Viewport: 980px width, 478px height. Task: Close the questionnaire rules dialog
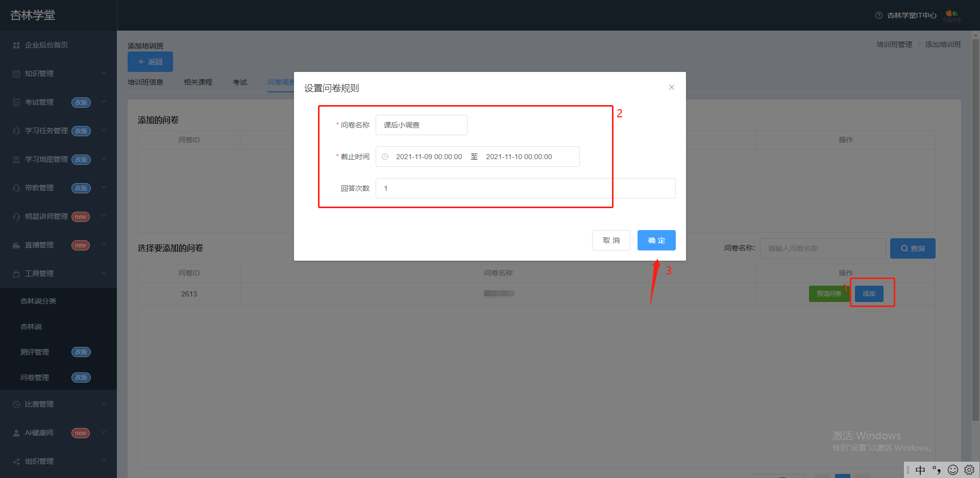point(672,87)
